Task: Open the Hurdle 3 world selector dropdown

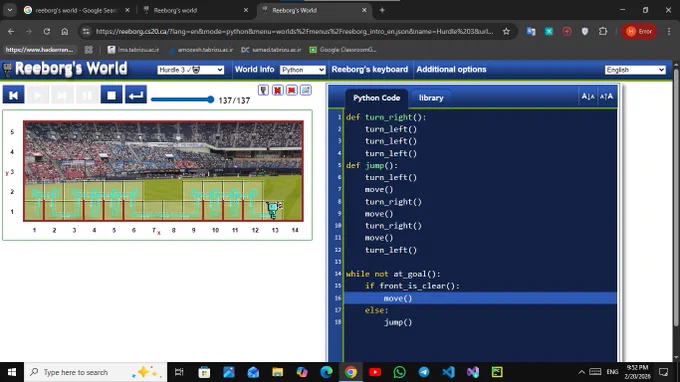Action: (191, 70)
